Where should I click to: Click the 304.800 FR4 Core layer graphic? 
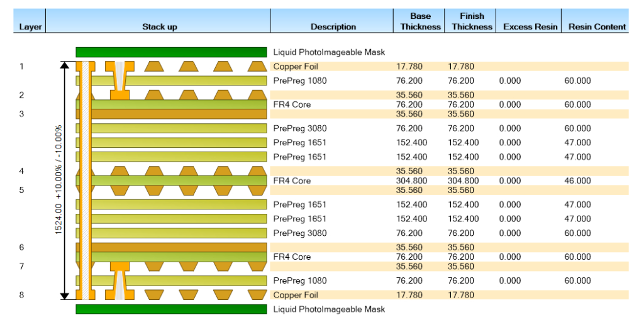click(x=179, y=180)
